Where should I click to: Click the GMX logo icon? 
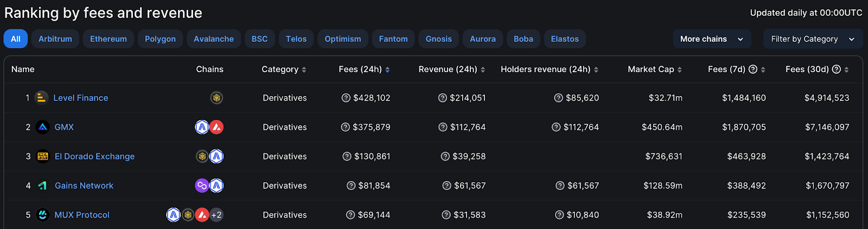[43, 127]
